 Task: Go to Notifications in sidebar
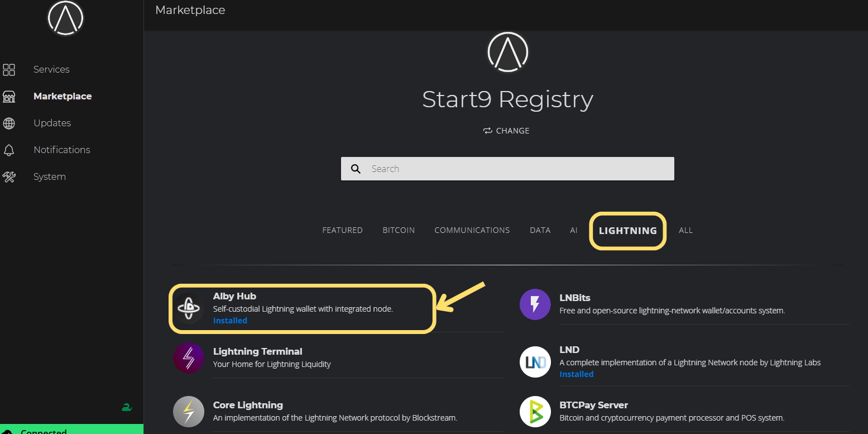61,150
